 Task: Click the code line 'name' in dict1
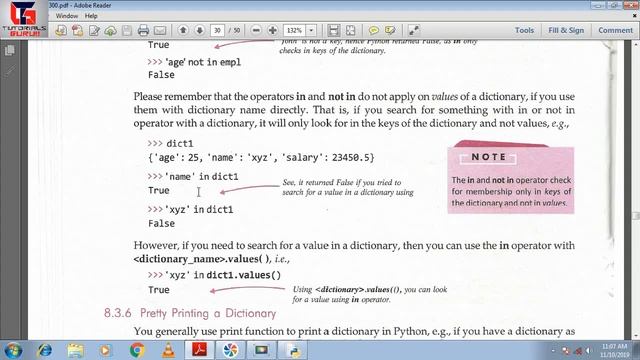(x=193, y=176)
